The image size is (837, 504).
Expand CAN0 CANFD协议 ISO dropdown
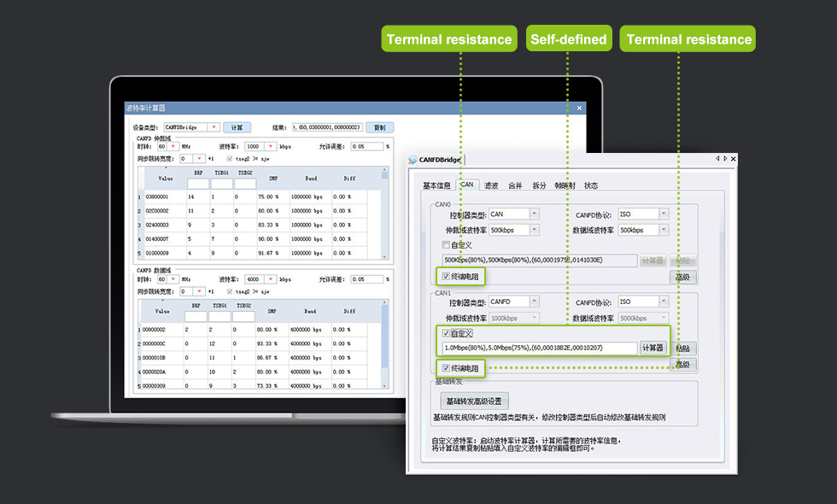click(664, 214)
